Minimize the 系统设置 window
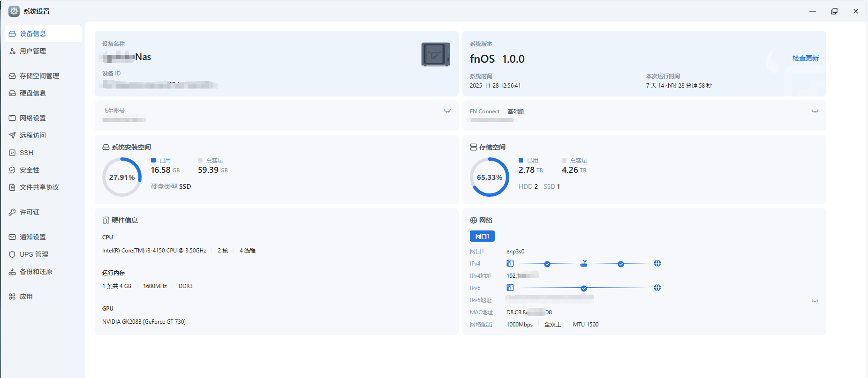The height and width of the screenshot is (378, 868). tap(813, 11)
